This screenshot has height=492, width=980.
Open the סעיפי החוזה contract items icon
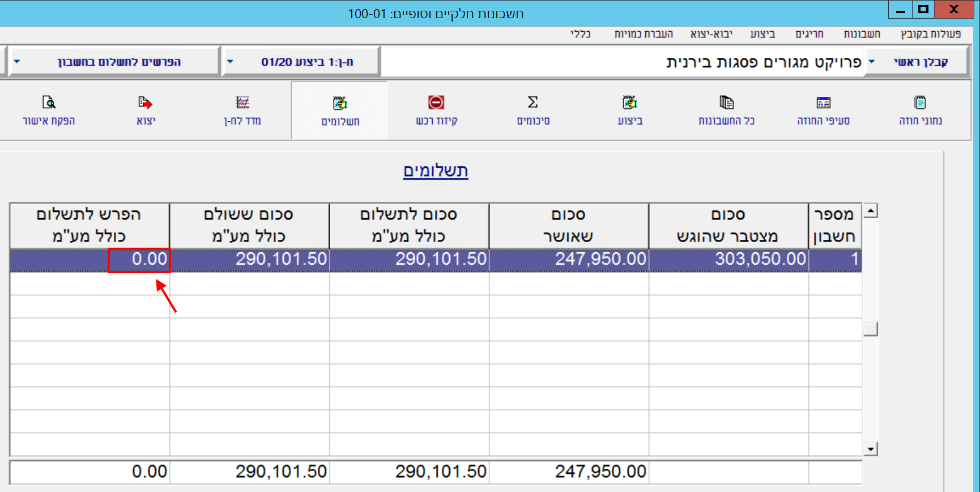(x=823, y=103)
